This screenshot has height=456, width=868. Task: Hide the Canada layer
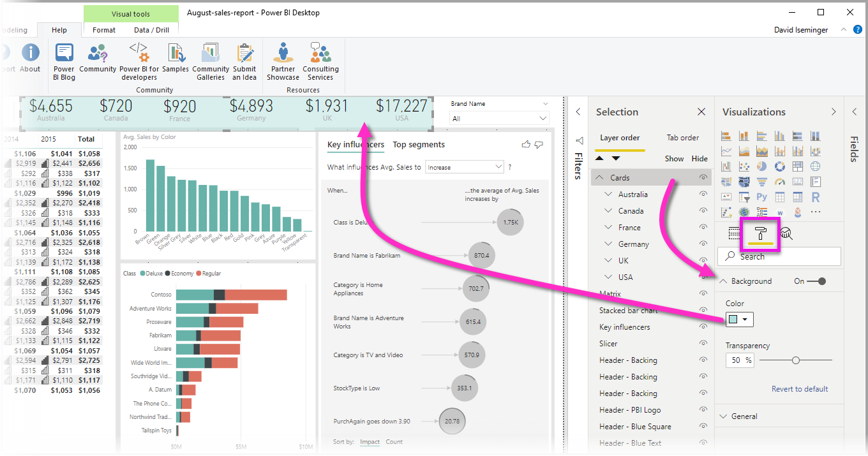coord(703,211)
